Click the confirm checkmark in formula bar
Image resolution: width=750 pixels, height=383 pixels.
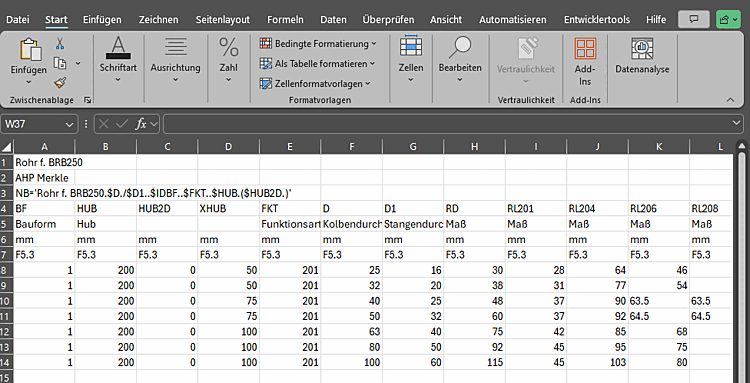122,124
